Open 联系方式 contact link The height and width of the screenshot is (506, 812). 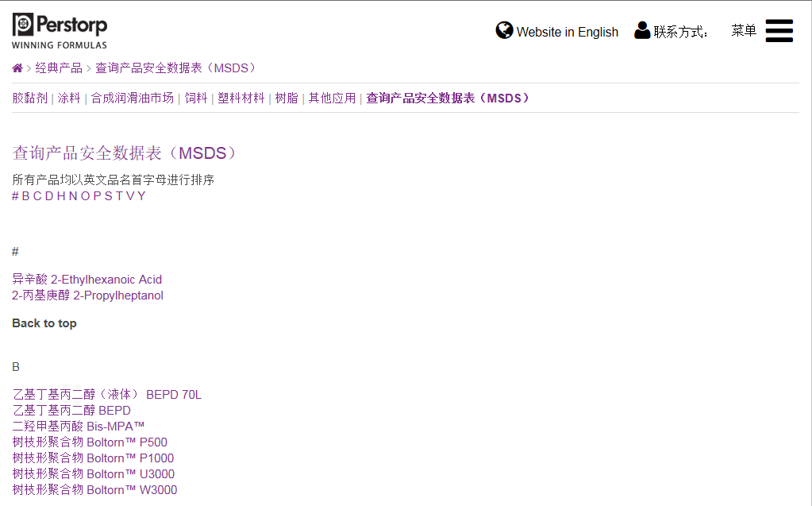[680, 32]
